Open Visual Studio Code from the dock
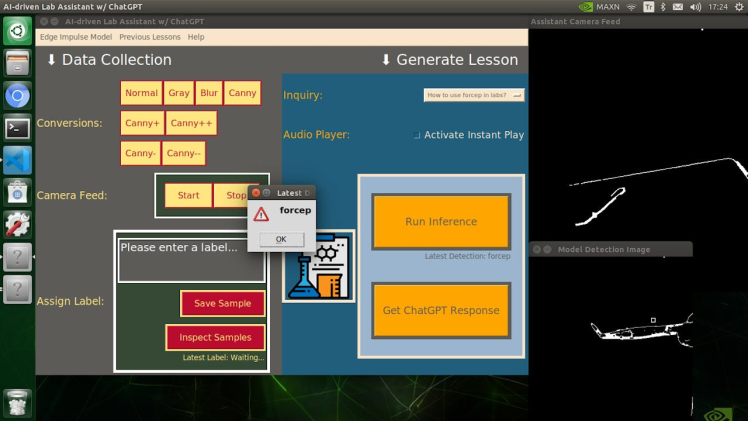 (x=17, y=160)
